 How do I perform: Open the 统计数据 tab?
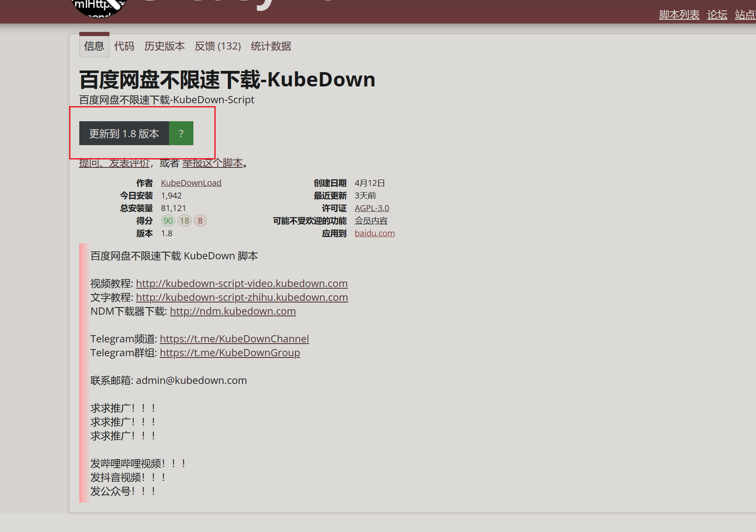coord(271,46)
